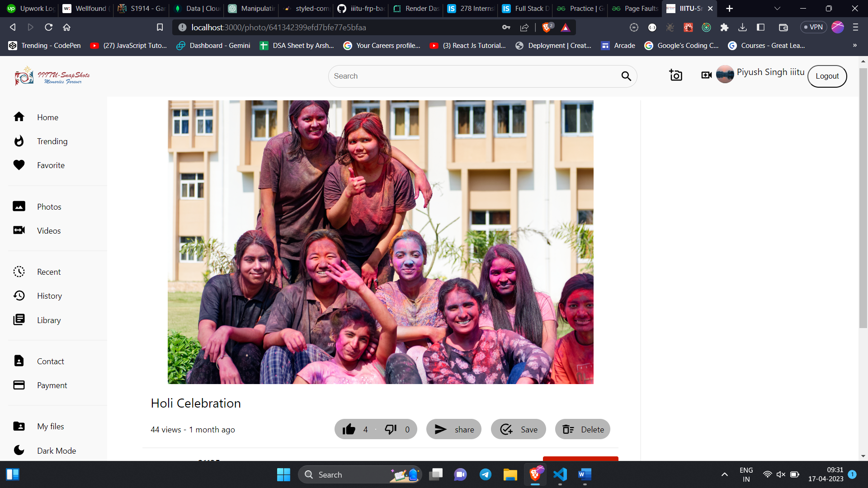This screenshot has width=868, height=488.
Task: Click the add photo camera icon
Action: click(675, 75)
